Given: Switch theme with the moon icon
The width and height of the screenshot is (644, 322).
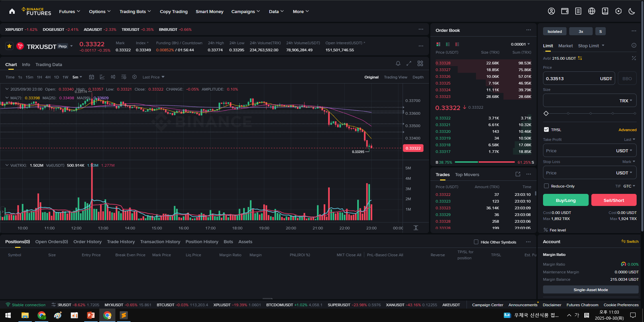Looking at the screenshot, I should tap(632, 11).
